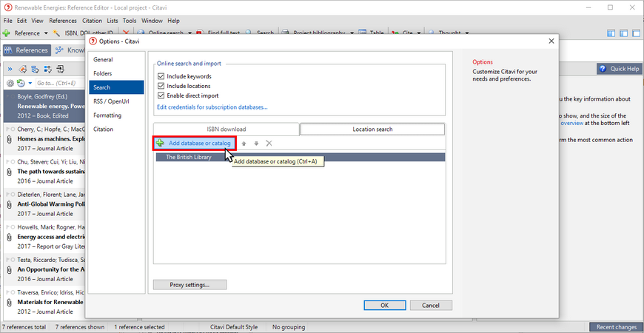644x333 pixels.
Task: Switch to the ISBN download tab
Action: (227, 129)
